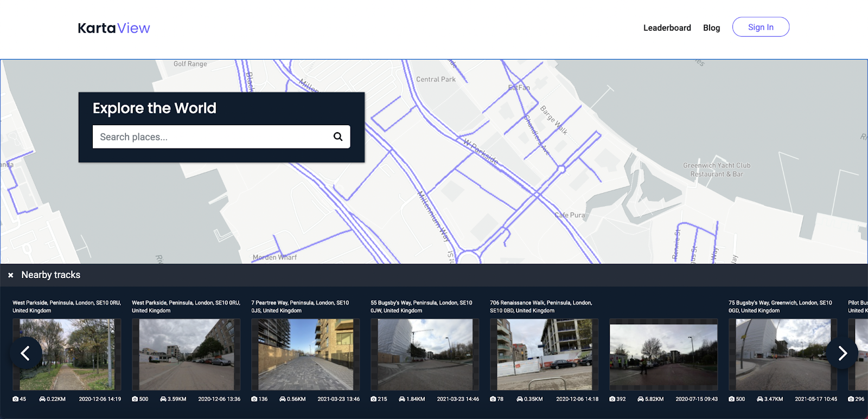868x419 pixels.
Task: Click the magnifier search icon
Action: [338, 137]
